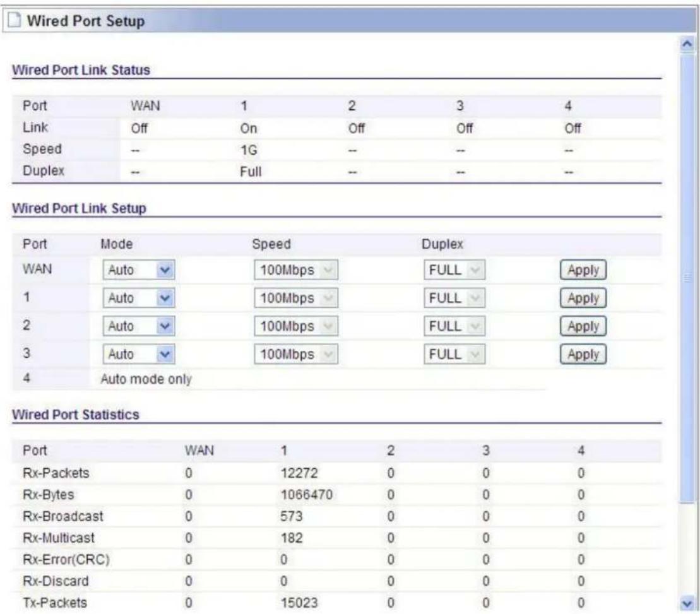This screenshot has height=614, width=700.
Task: Click the Rx-Packets value 12272
Action: 299,473
